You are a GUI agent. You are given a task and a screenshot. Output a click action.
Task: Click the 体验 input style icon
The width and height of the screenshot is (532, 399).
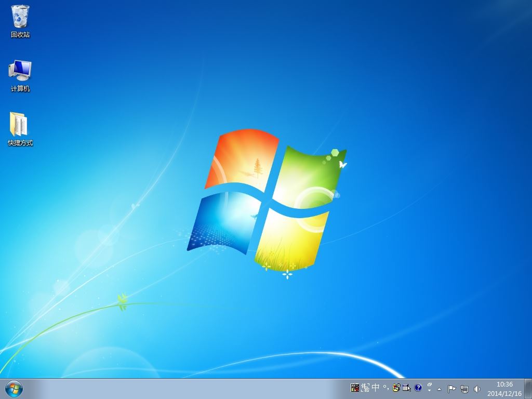(365, 388)
